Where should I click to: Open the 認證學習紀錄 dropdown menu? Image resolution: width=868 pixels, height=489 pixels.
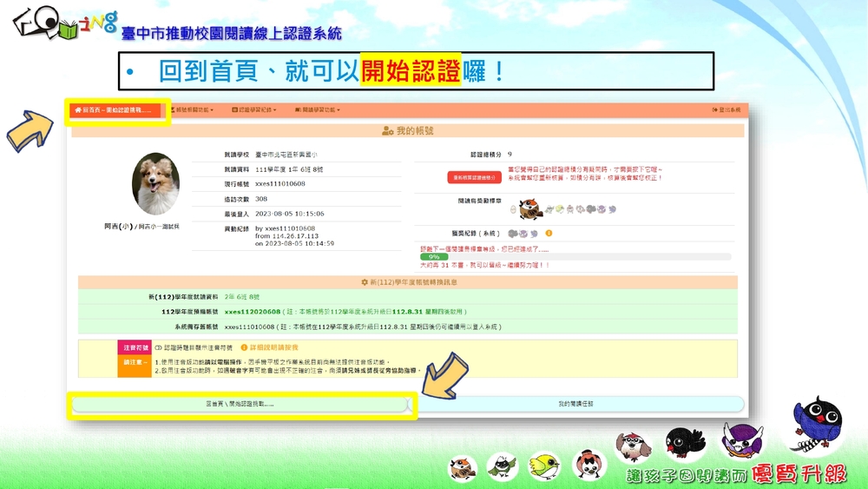point(254,110)
